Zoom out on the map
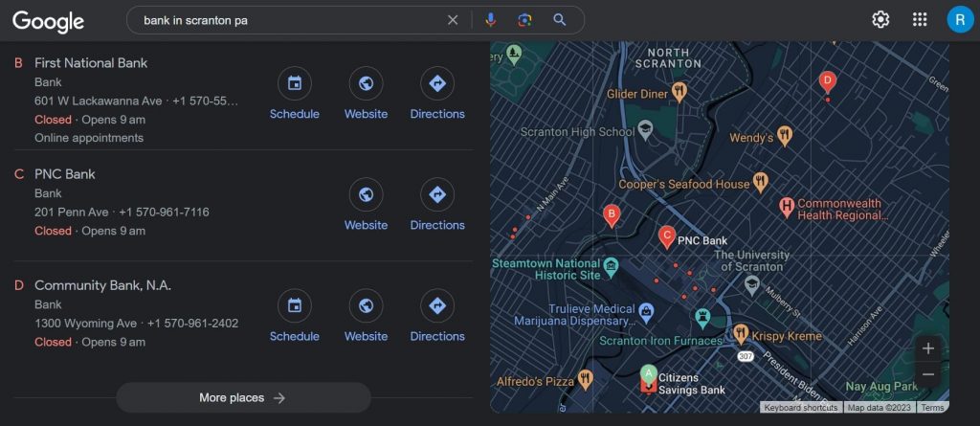The width and height of the screenshot is (980, 426). 927,374
